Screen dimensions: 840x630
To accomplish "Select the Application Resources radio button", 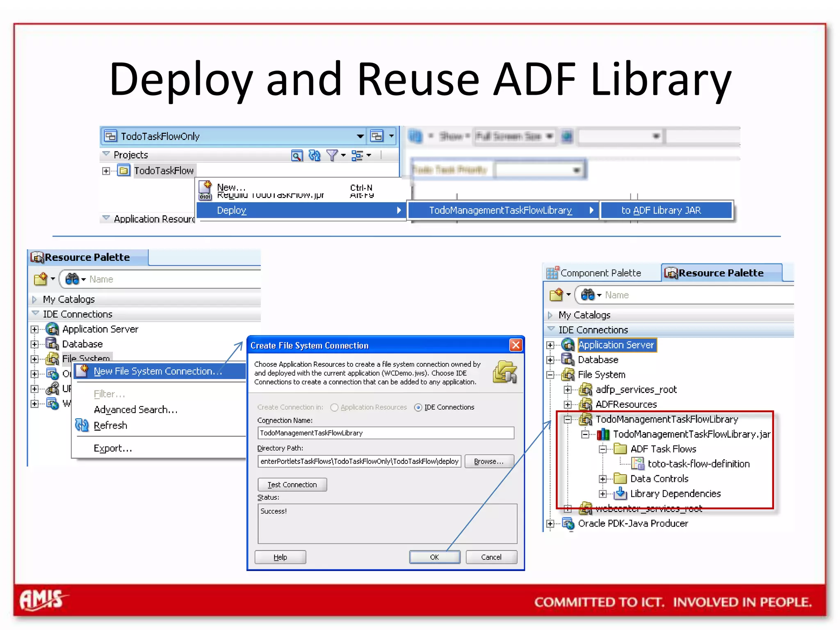I will click(x=334, y=407).
